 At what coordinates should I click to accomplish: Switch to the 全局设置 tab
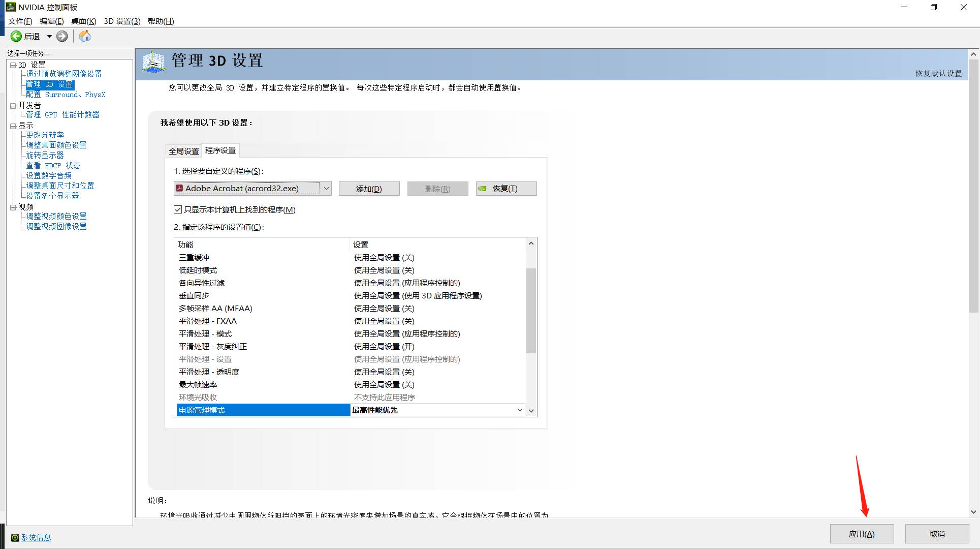click(x=184, y=151)
